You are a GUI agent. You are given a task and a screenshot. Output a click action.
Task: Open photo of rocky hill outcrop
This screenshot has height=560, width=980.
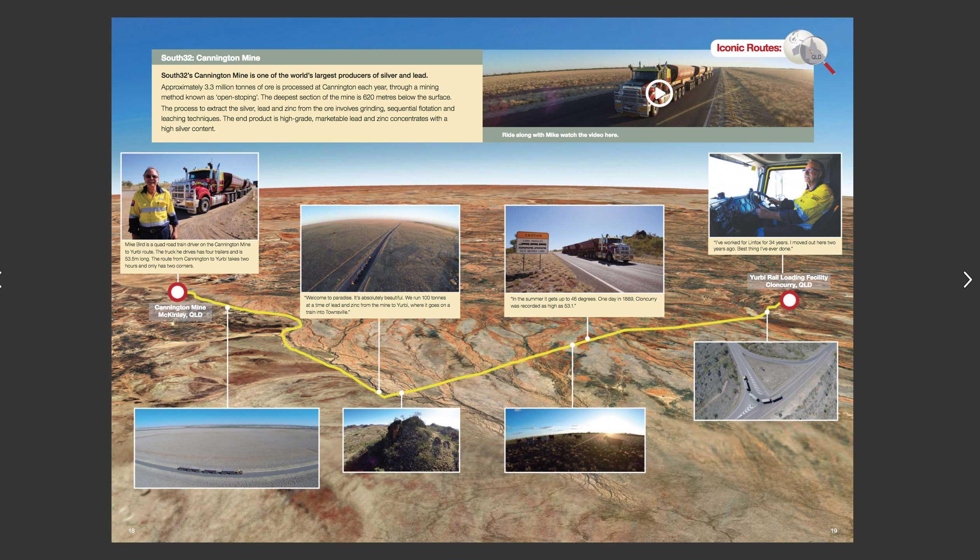tap(401, 440)
